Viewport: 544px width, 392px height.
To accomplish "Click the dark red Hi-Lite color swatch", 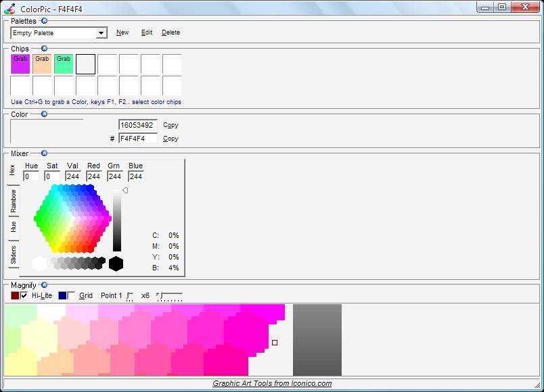I will (15, 295).
